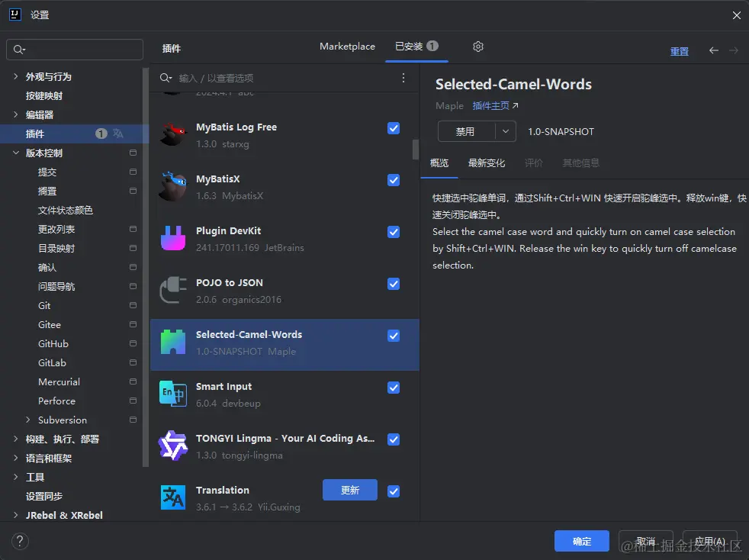Click the project-level icon beside 版本控制
The width and height of the screenshot is (749, 560).
point(133,153)
